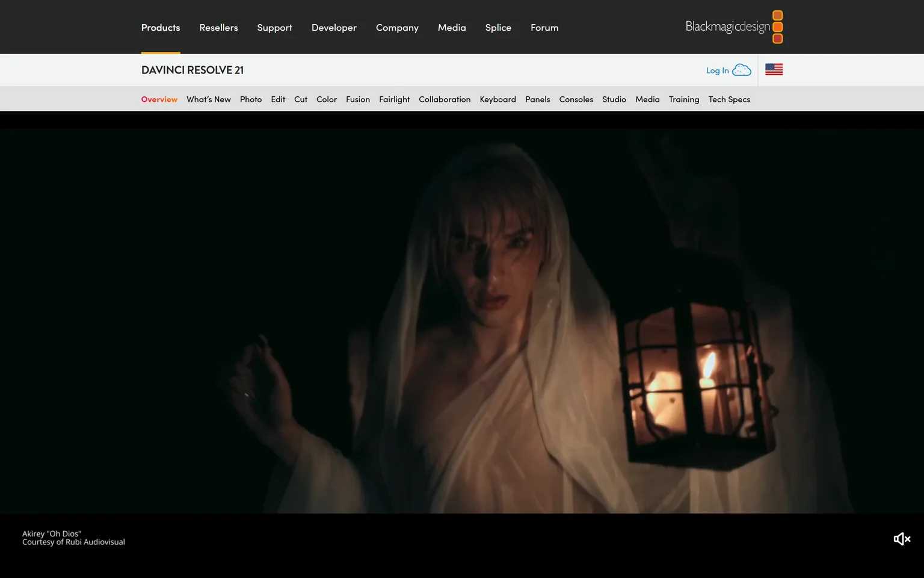Image resolution: width=924 pixels, height=578 pixels.
Task: Open Media in the top navigation bar
Action: coord(452,28)
